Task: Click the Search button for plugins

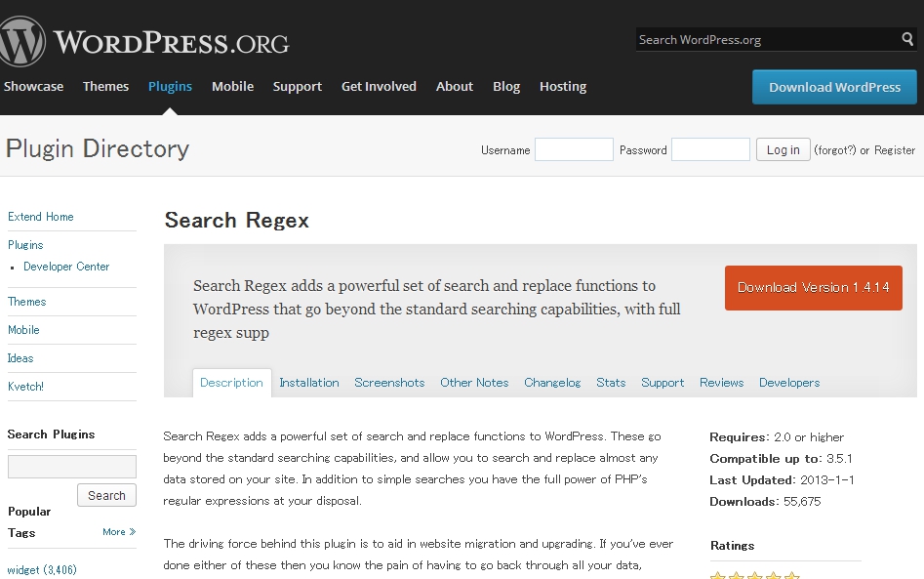Action: [x=106, y=495]
